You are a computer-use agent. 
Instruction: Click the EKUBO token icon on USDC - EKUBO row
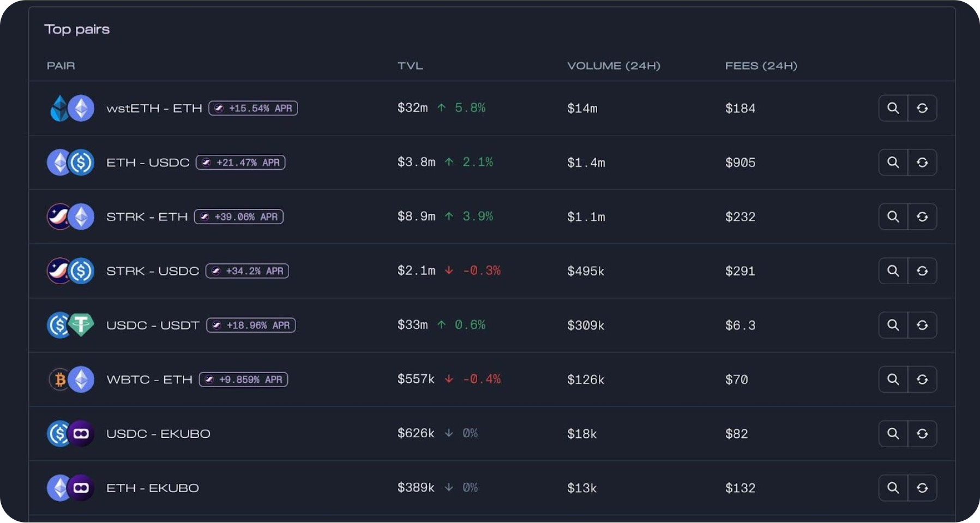coord(82,433)
